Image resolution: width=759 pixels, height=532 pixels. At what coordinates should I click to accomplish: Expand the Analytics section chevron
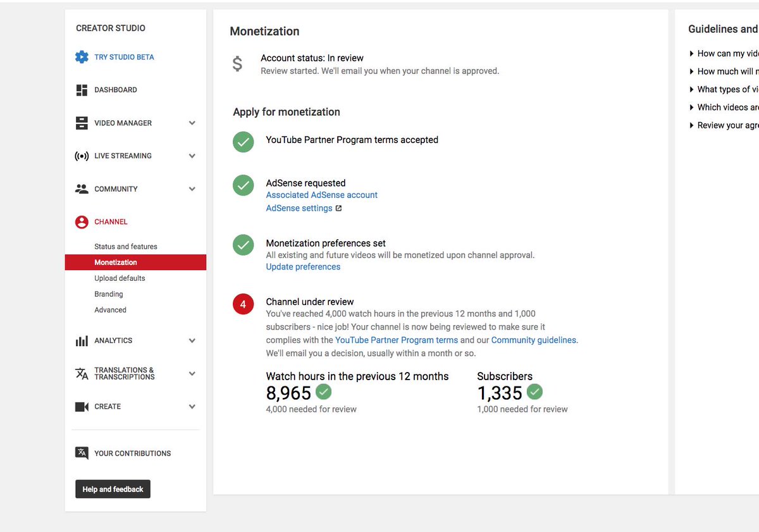point(192,340)
